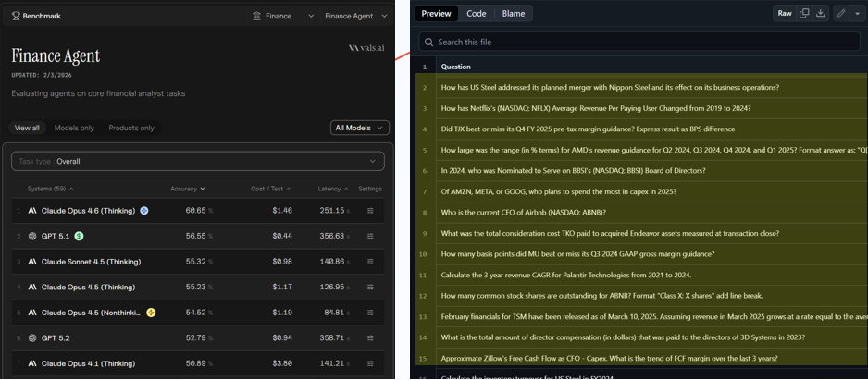Click Anthropic logo in Claude Opus 4.1 row
Screen dimensions: 868x380
[32, 363]
